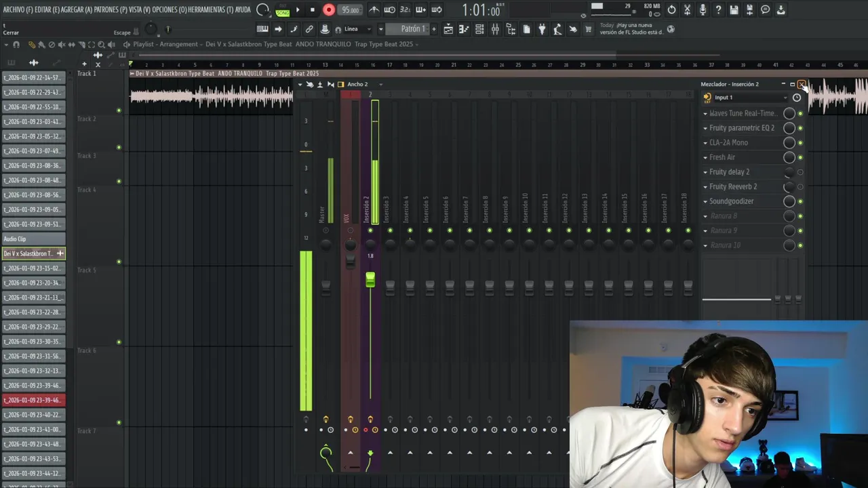Disable the Soundgoodizer effect LED
The height and width of the screenshot is (488, 868).
(800, 201)
